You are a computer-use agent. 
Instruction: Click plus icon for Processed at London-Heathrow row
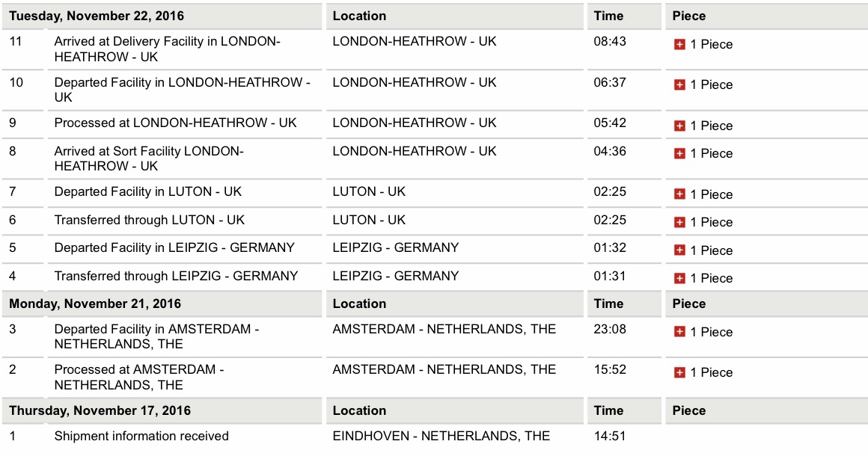coord(679,126)
